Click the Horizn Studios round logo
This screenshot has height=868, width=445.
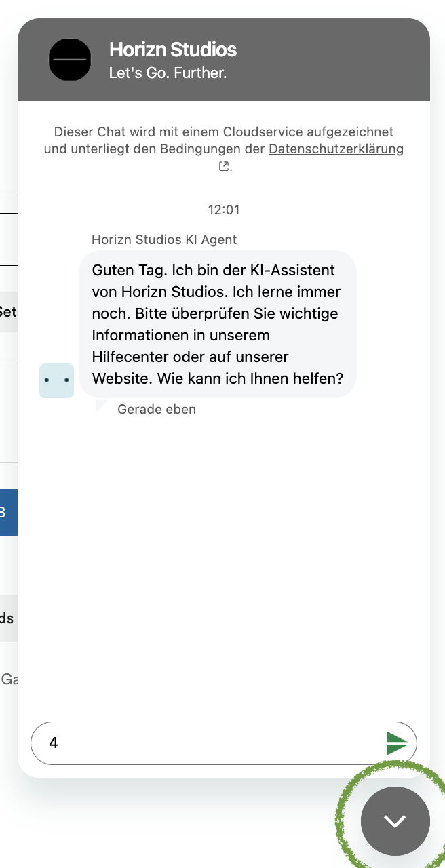pos(70,60)
